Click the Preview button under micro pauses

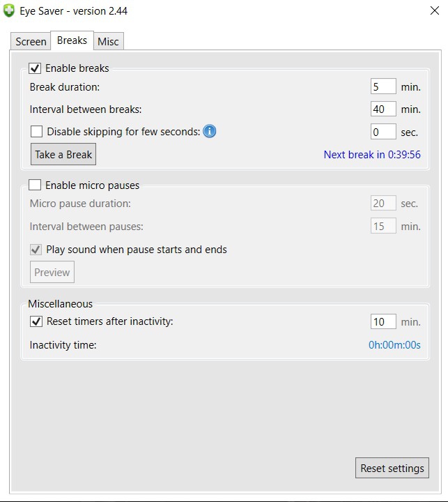pos(52,273)
